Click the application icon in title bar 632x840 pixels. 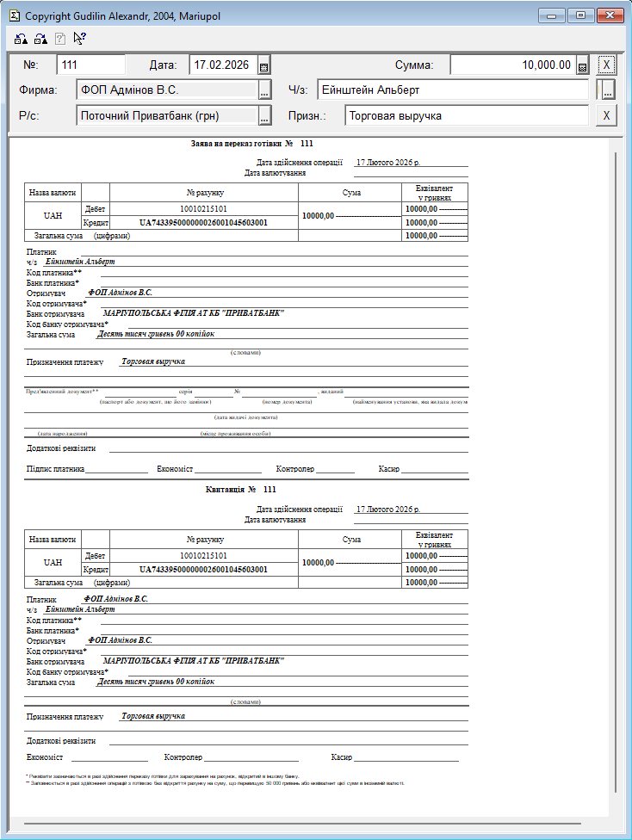(12, 15)
